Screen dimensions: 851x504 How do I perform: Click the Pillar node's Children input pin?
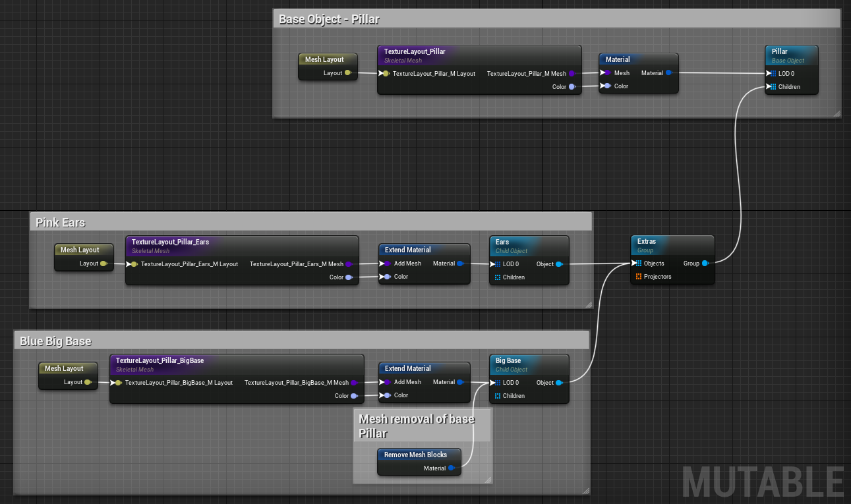tap(773, 87)
